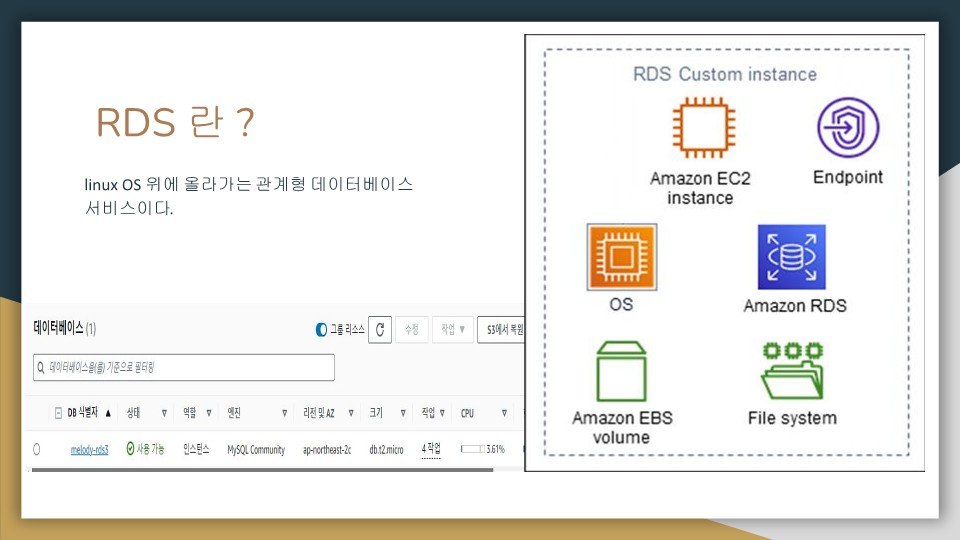Click the db.t2.micro size cell

pos(386,450)
